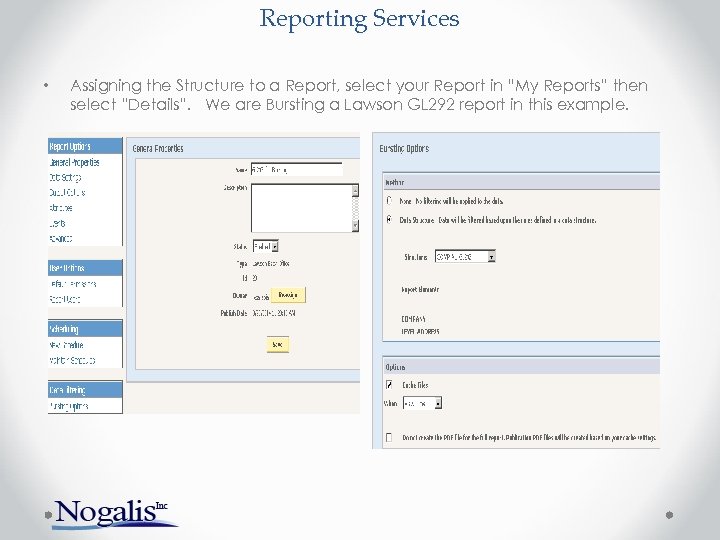Click the Save button

click(x=278, y=344)
